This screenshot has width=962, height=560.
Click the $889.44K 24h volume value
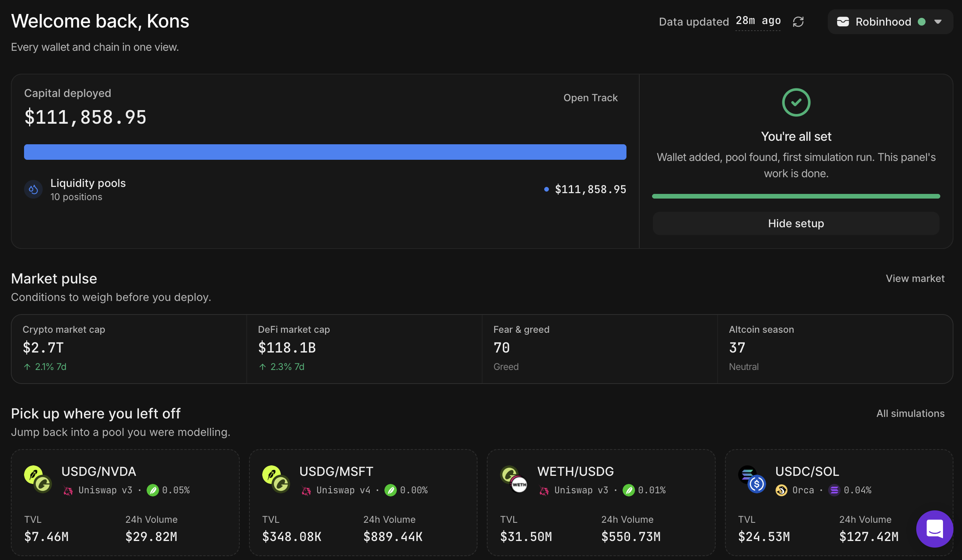(393, 537)
